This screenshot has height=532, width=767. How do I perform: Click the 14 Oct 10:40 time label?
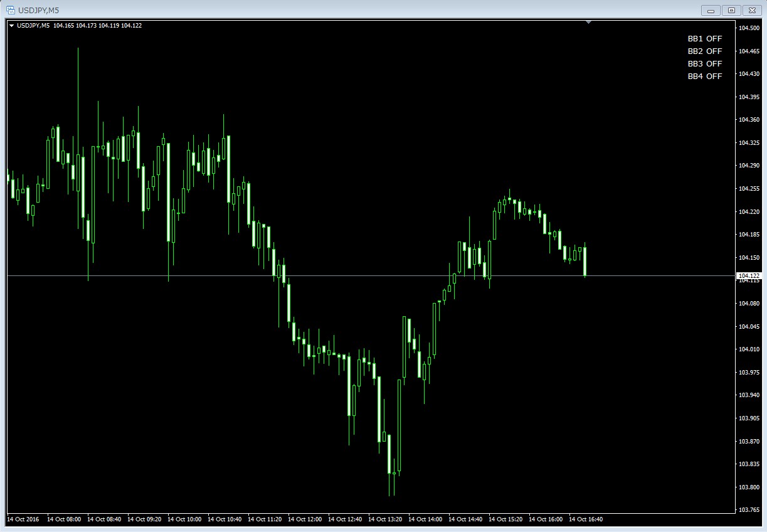[x=225, y=519]
